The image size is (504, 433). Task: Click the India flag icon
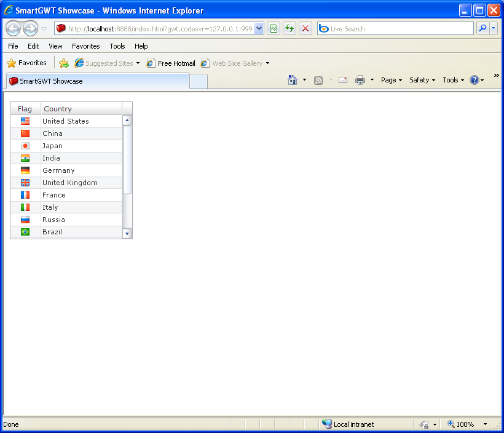[25, 158]
